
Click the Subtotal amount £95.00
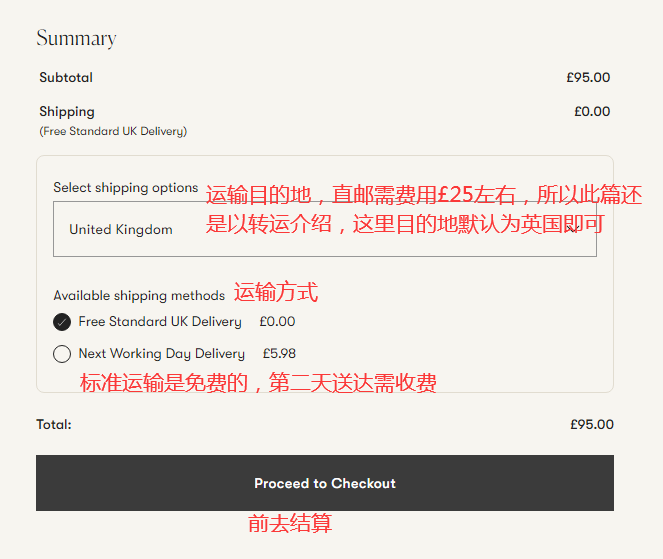[588, 78]
